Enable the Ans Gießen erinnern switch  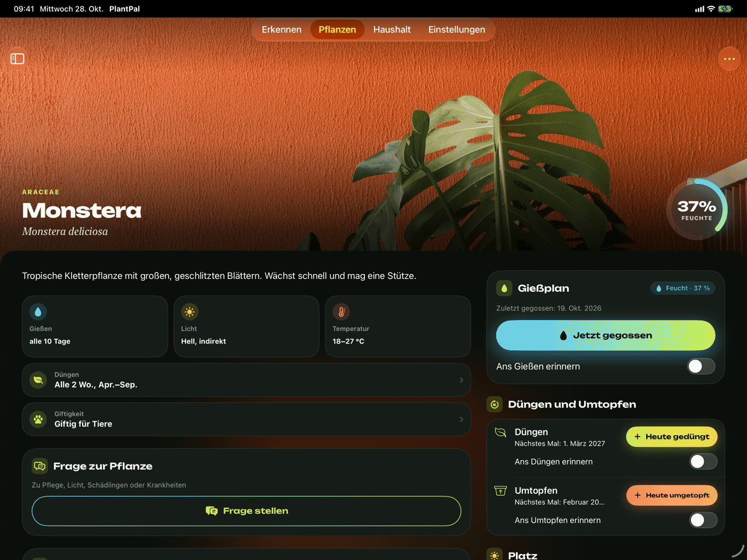click(x=701, y=366)
